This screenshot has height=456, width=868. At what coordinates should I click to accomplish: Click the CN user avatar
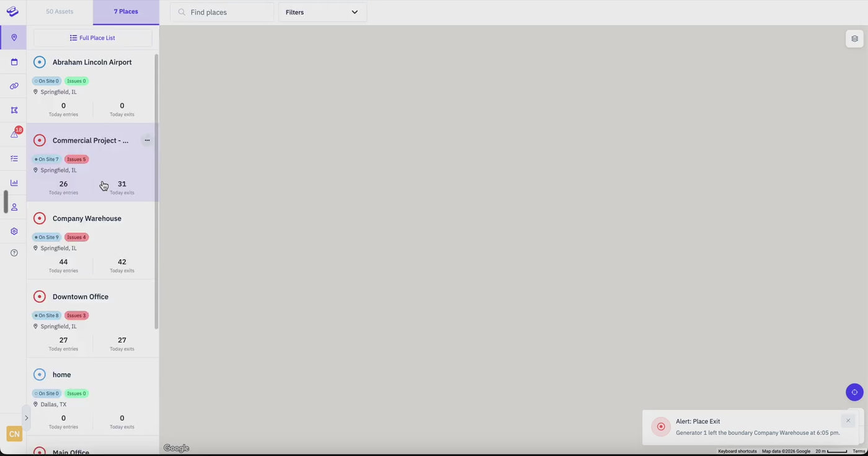point(14,434)
